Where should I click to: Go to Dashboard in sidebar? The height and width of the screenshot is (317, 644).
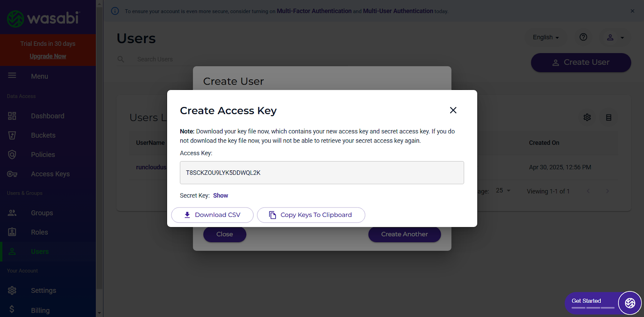[x=47, y=116]
